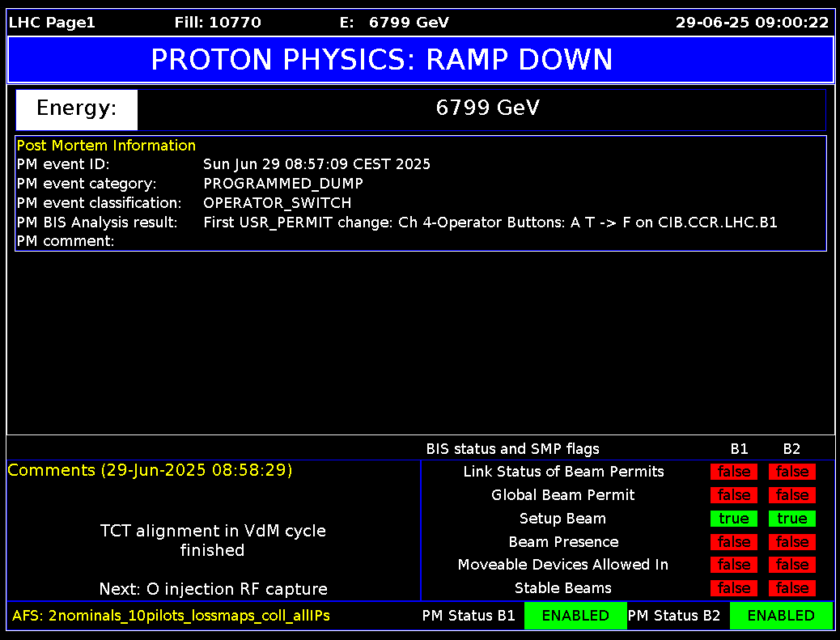Click the PM Status B1 ENABLED button

pyautogui.click(x=575, y=616)
